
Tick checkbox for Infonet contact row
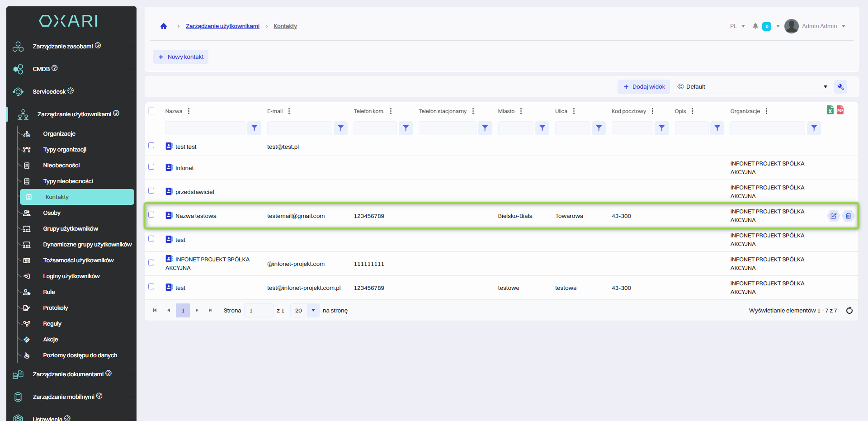(x=151, y=167)
